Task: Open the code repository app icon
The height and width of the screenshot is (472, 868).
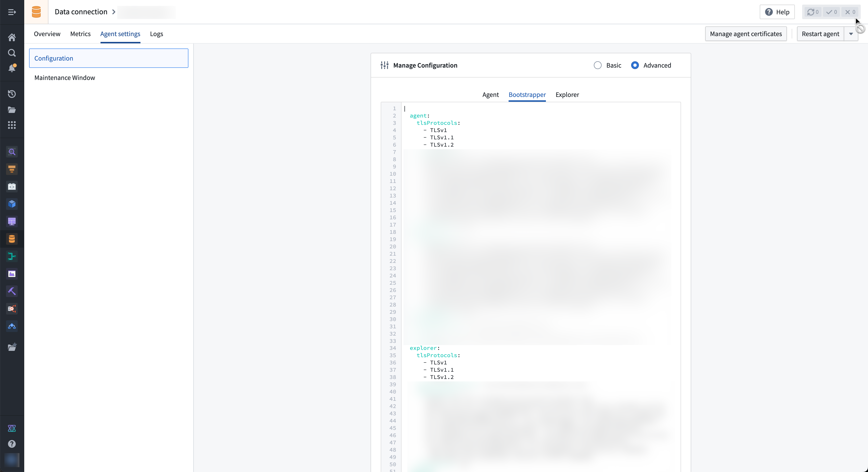Action: [12, 187]
